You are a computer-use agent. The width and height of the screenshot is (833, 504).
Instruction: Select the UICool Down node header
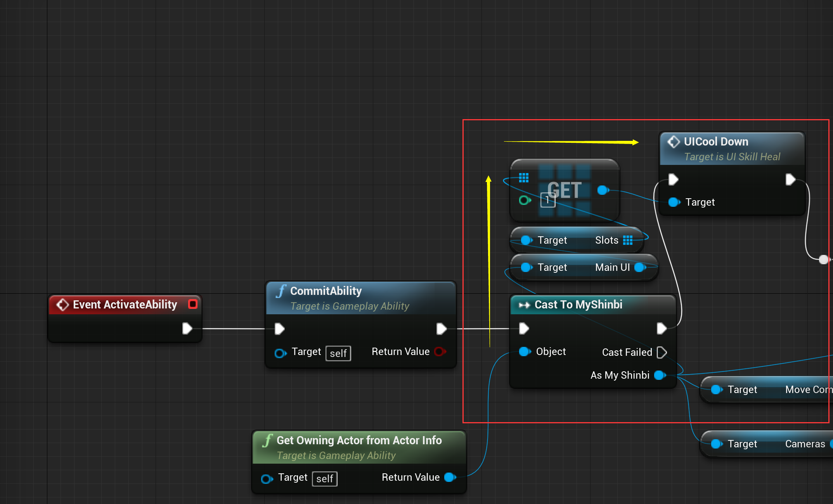pos(716,142)
